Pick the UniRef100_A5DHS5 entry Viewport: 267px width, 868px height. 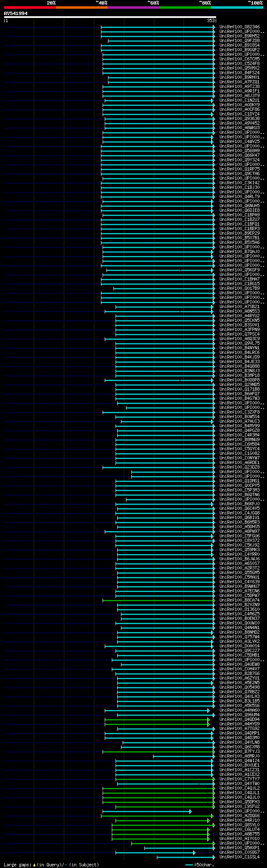(239, 527)
